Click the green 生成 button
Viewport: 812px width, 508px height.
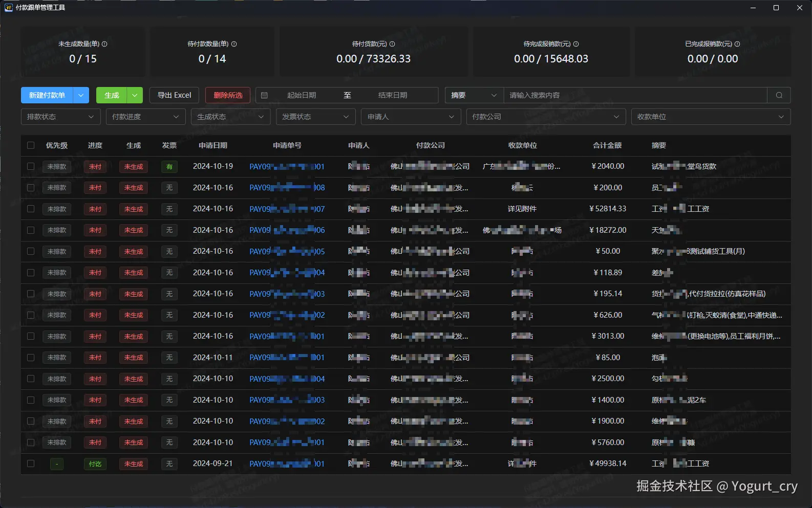click(x=112, y=95)
